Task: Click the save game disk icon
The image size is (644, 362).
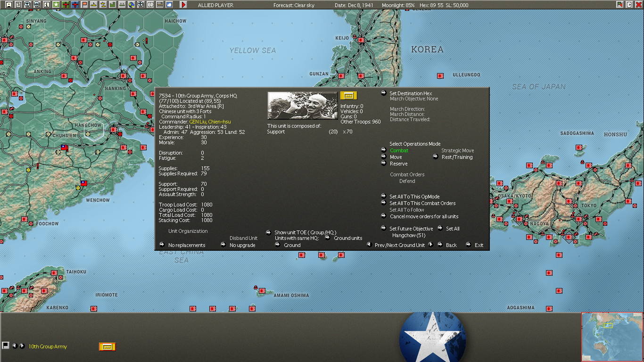Action: [9, 5]
